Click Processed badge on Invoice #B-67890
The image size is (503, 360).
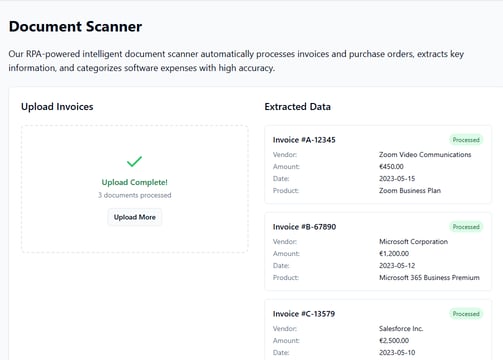(x=466, y=227)
